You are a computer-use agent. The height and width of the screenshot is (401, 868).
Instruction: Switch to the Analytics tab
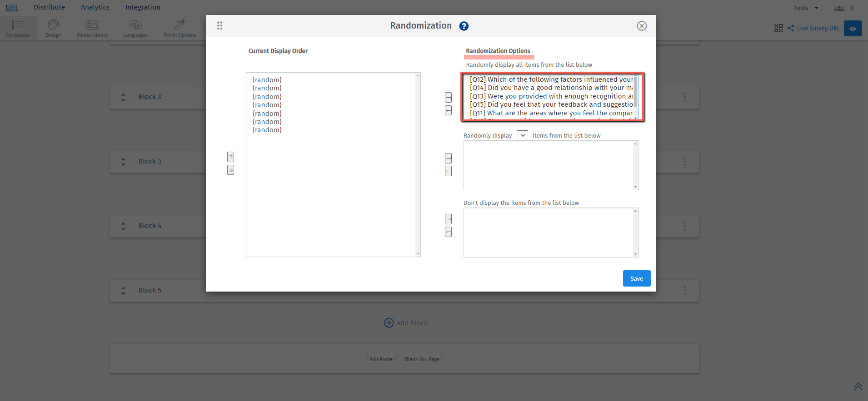click(95, 7)
